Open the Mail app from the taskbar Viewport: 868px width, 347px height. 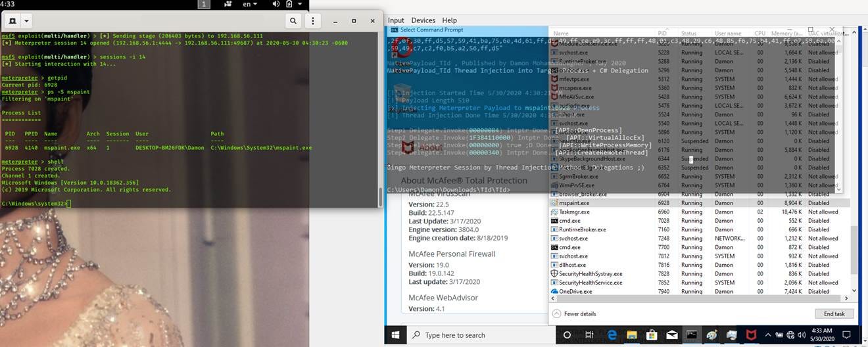pyautogui.click(x=671, y=335)
